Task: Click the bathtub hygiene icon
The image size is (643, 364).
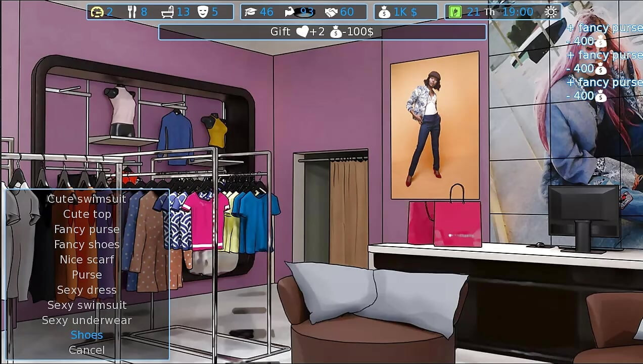Action: pos(168,12)
